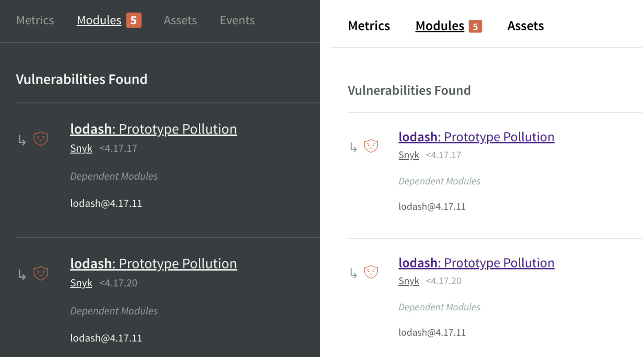The width and height of the screenshot is (644, 357).
Task: Click arrow icon of second dark vulnerability
Action: coord(22,275)
